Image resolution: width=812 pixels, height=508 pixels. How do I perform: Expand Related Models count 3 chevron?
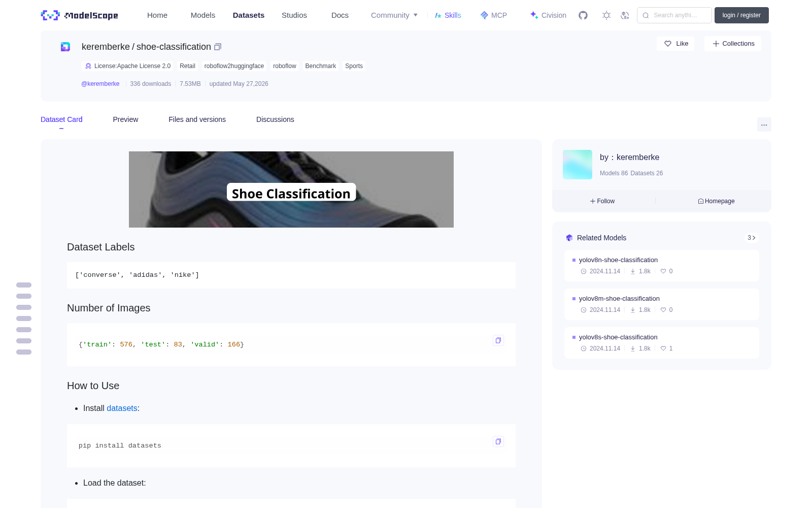pos(752,238)
